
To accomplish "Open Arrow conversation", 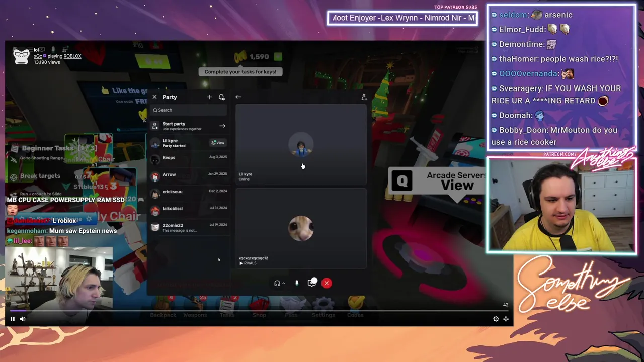I will [189, 177].
